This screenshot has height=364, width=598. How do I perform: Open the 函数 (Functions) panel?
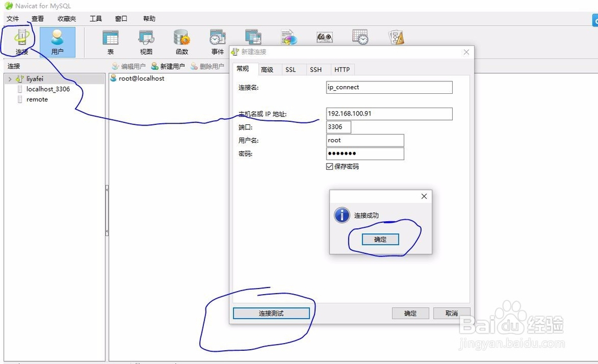pyautogui.click(x=181, y=41)
